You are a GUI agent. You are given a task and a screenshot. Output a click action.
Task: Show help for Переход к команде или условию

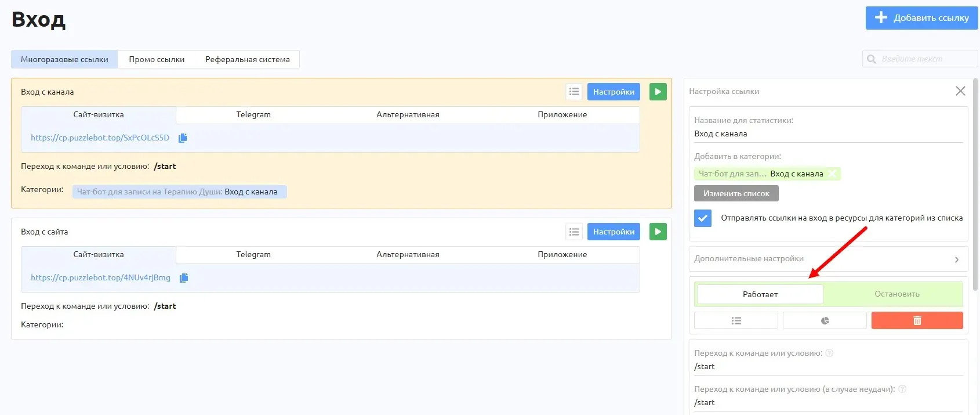tap(829, 353)
